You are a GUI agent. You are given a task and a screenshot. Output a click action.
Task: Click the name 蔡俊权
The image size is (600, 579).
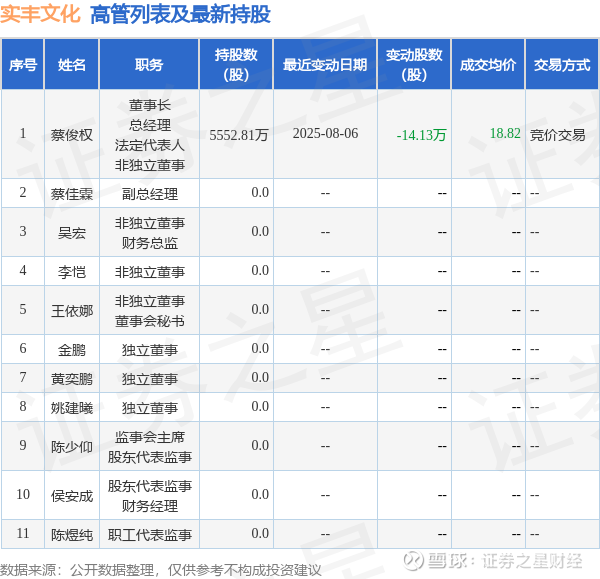tap(72, 135)
